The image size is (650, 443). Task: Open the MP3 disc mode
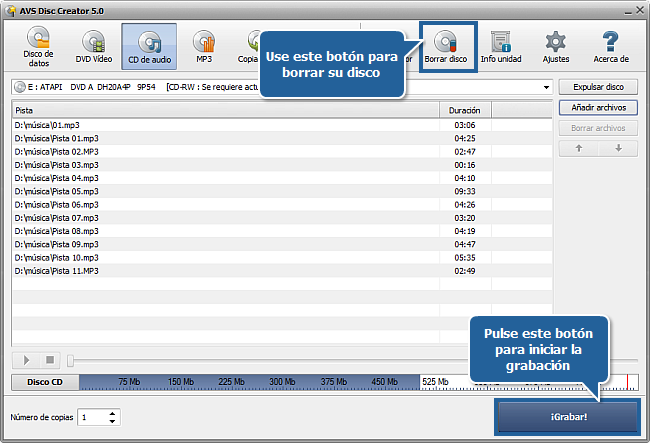coord(204,46)
